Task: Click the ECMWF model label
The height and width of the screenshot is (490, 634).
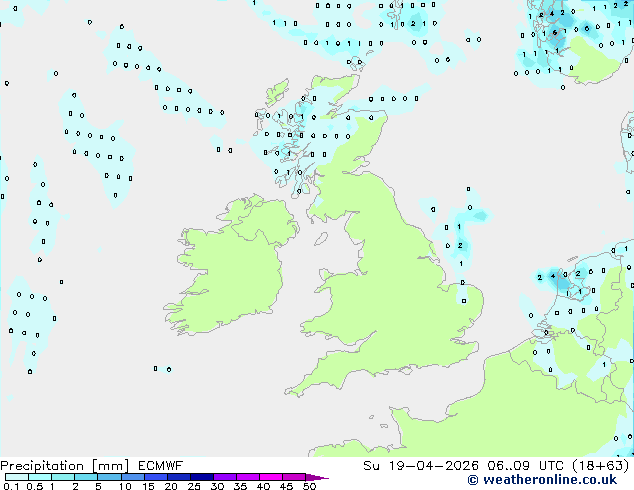Action: pyautogui.click(x=161, y=466)
